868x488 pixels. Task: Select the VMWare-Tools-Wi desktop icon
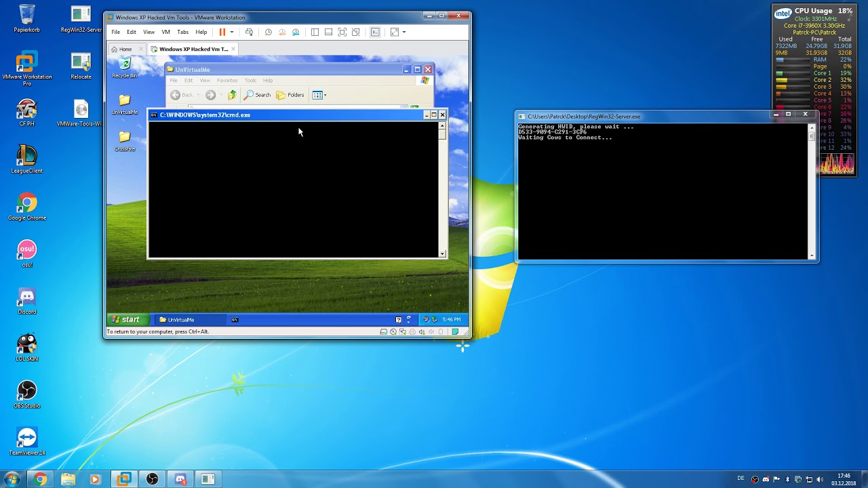[x=81, y=113]
